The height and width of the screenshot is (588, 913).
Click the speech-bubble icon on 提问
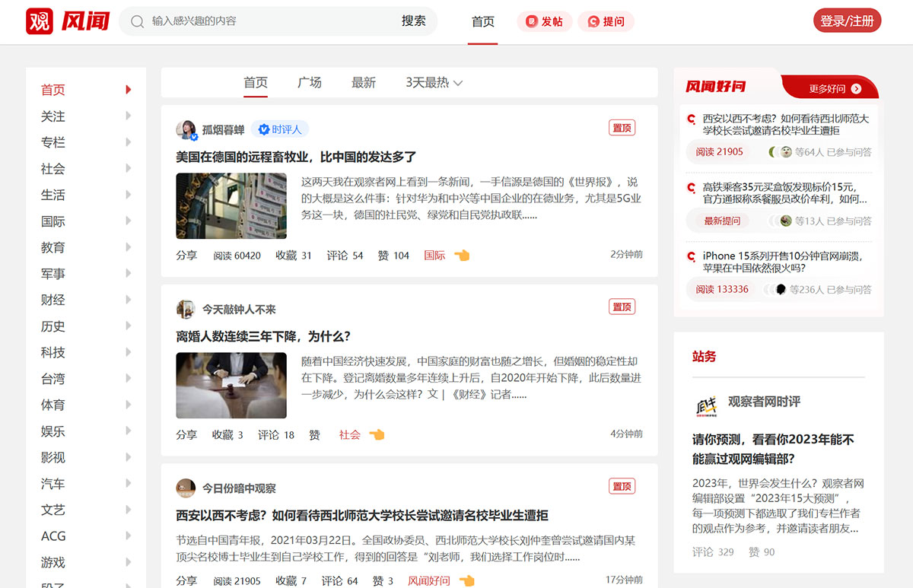coord(592,21)
